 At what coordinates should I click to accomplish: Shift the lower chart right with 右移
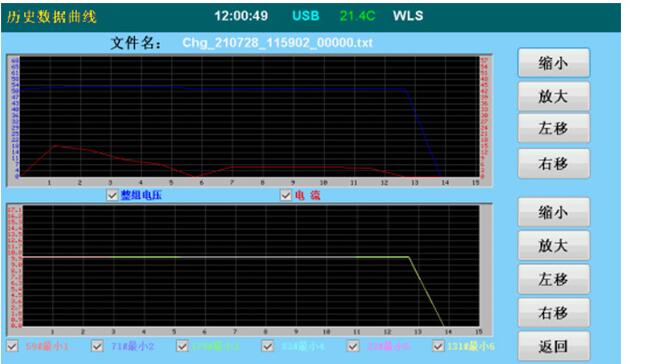(554, 313)
